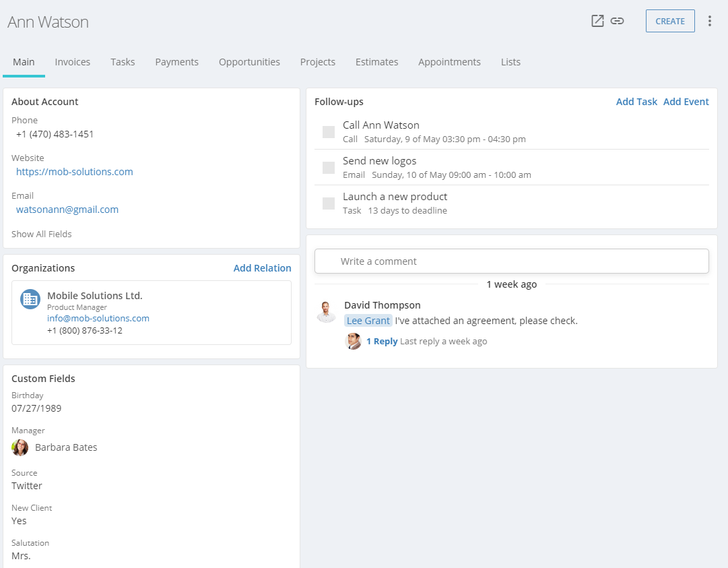The height and width of the screenshot is (568, 728).
Task: Click "Saturday, 9 of May" call time
Action: pyautogui.click(x=444, y=139)
